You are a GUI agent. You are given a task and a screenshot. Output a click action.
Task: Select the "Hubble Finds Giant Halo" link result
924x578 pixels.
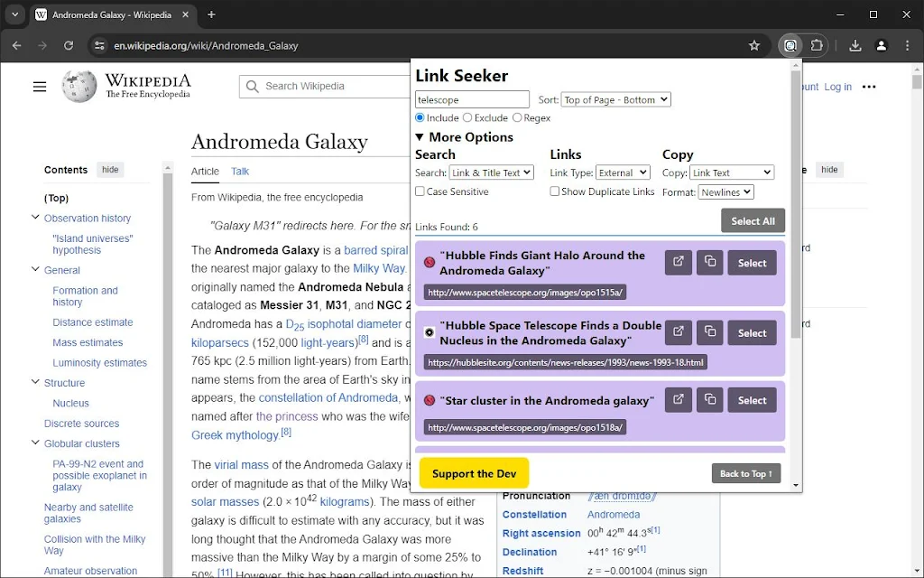click(752, 263)
